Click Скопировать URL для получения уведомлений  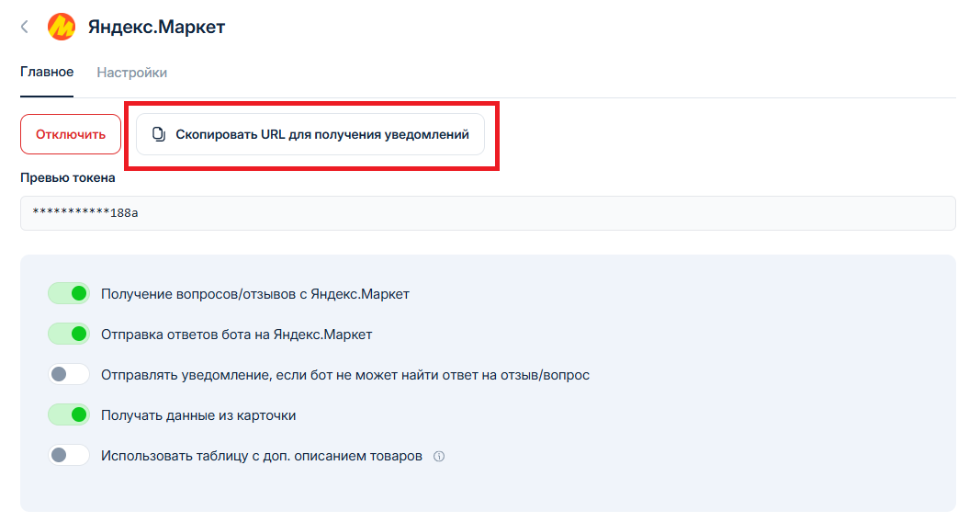click(310, 134)
